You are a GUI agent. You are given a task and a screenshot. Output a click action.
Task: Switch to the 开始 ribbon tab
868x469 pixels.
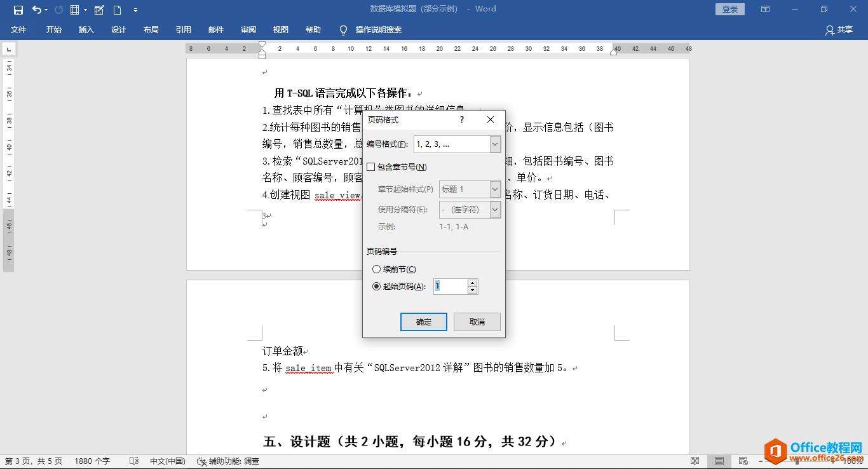54,30
